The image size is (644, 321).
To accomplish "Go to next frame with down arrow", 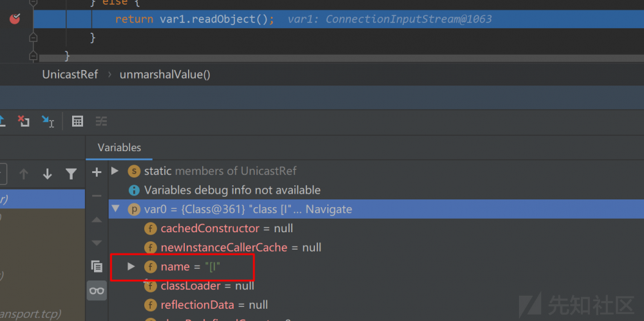I will [x=47, y=174].
